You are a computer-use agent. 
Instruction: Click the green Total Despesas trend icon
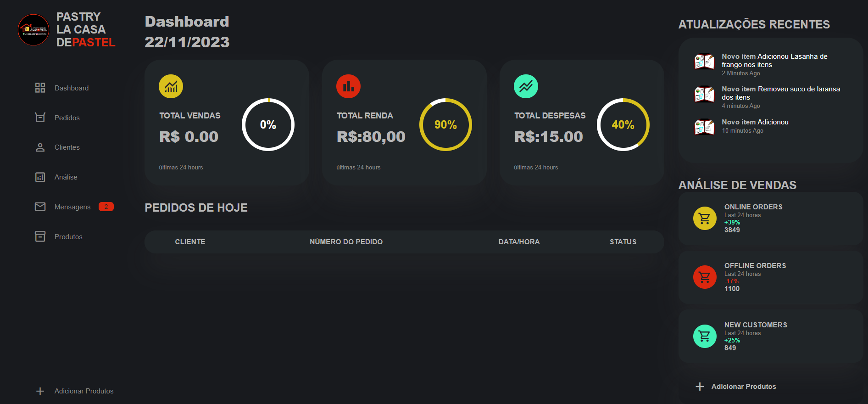click(526, 86)
